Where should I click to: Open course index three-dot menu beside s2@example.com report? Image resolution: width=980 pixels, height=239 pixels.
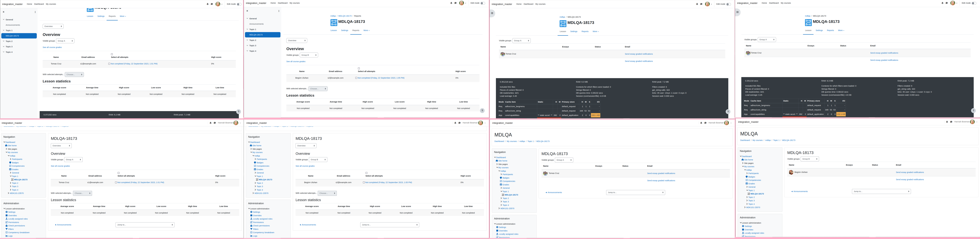click(x=279, y=11)
